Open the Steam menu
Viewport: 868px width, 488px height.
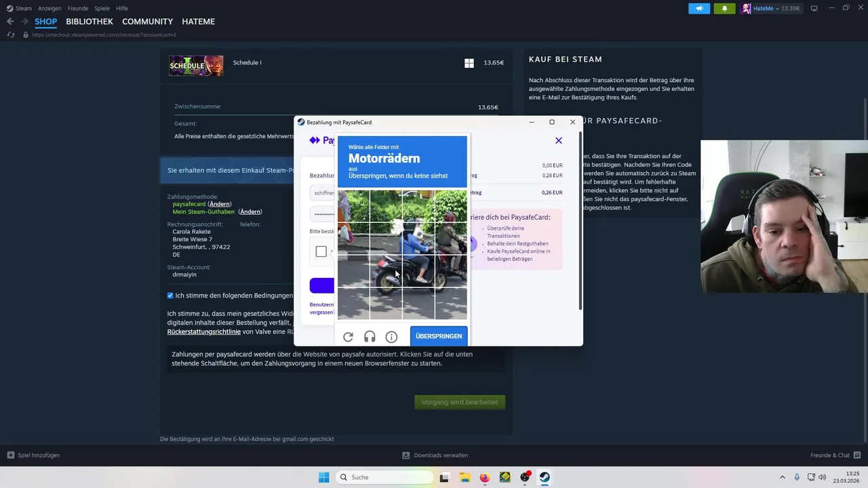pyautogui.click(x=24, y=8)
